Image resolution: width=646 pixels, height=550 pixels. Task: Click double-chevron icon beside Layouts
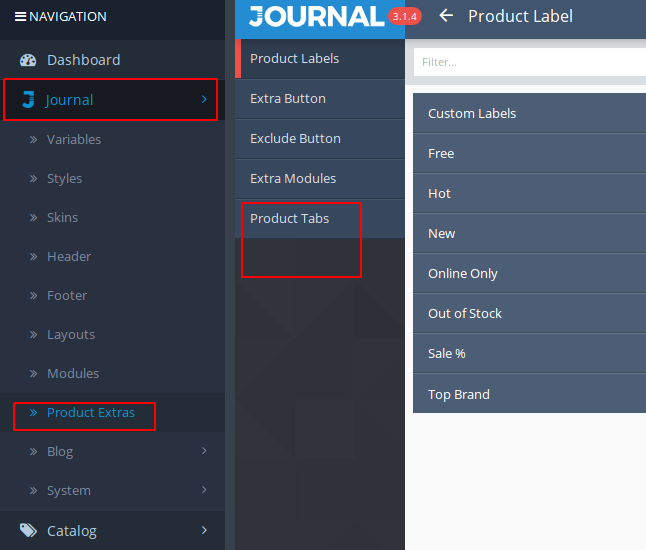pyautogui.click(x=33, y=335)
